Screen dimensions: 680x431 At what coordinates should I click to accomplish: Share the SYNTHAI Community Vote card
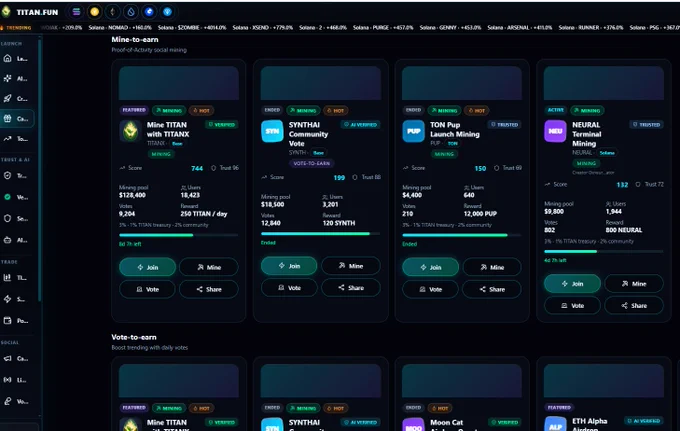(x=350, y=288)
